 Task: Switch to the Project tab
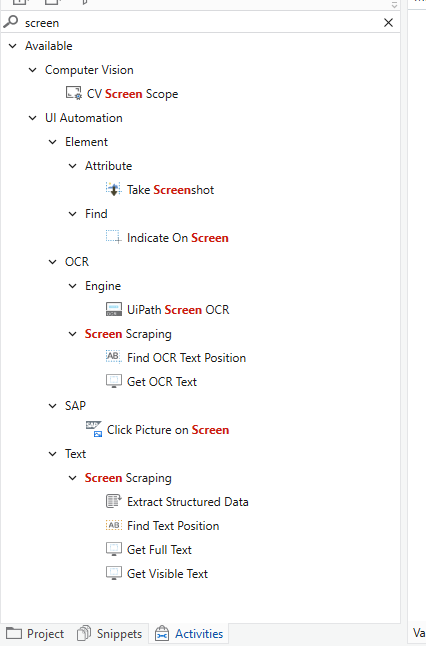[35, 634]
